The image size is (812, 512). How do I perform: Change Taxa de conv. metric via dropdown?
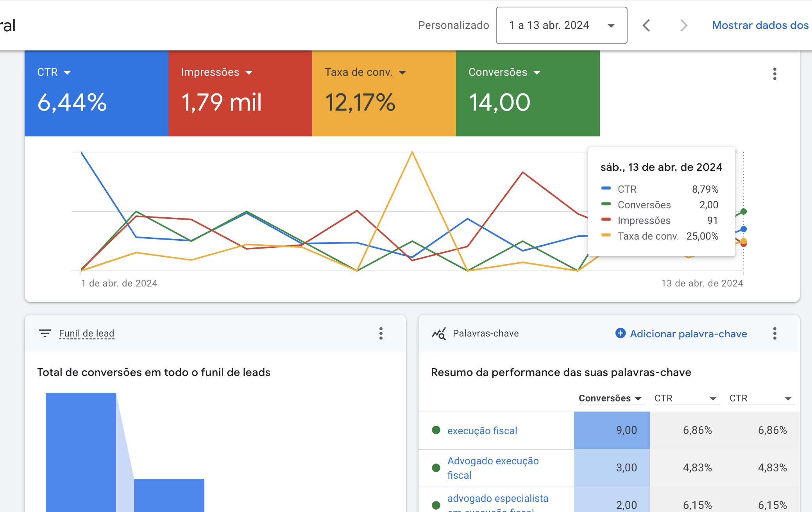coord(402,72)
